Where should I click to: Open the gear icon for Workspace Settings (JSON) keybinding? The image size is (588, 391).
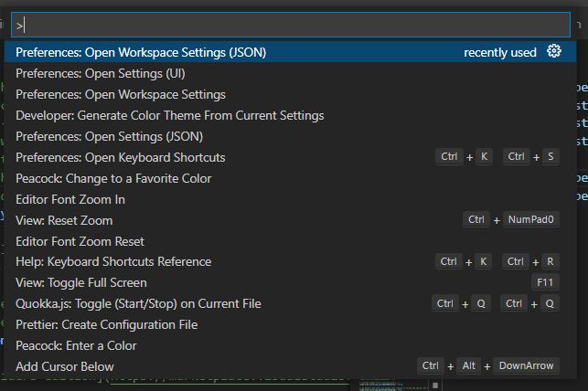[554, 51]
